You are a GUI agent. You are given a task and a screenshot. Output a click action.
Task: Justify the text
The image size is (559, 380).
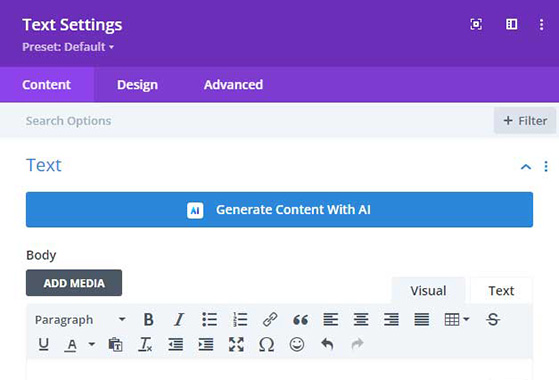pos(421,319)
